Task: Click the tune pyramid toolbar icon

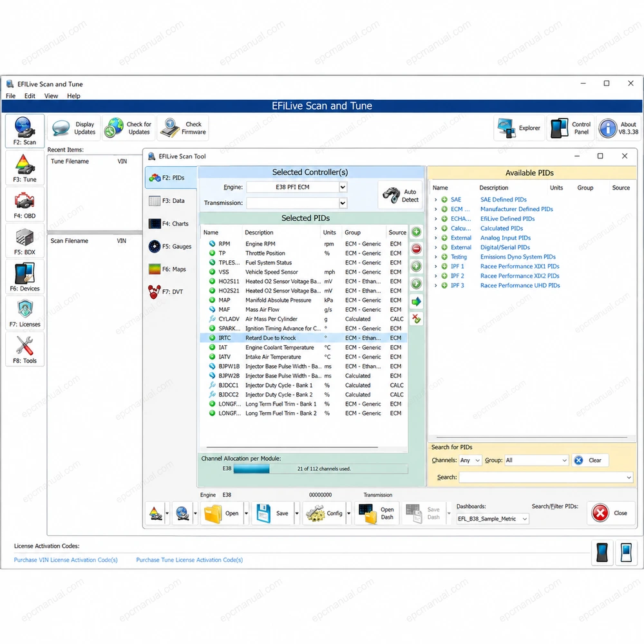Action: point(156,513)
